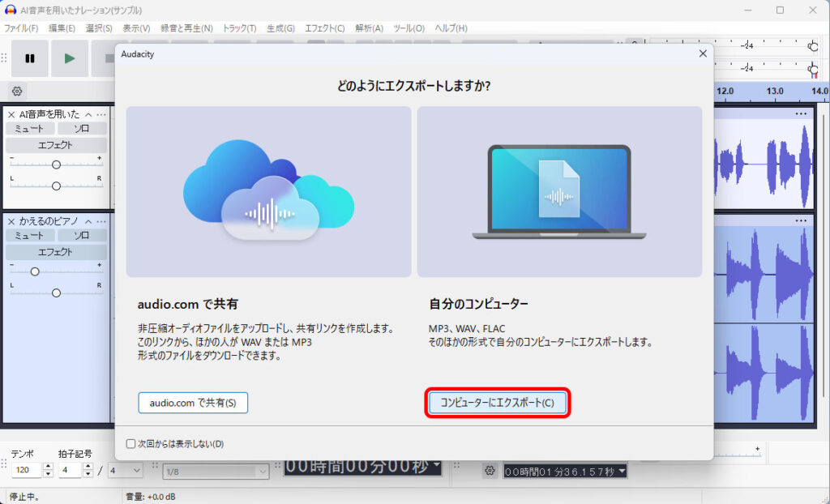Open the 録音と再生(N) menu

point(186,28)
